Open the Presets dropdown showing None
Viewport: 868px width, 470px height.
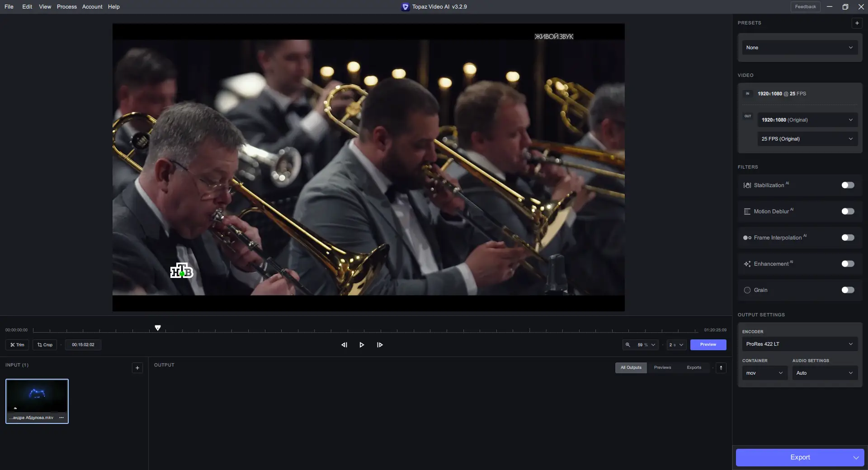tap(800, 47)
